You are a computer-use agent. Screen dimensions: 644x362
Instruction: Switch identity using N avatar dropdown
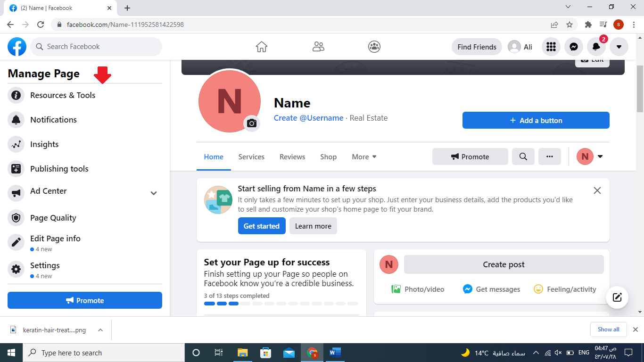[x=590, y=156]
